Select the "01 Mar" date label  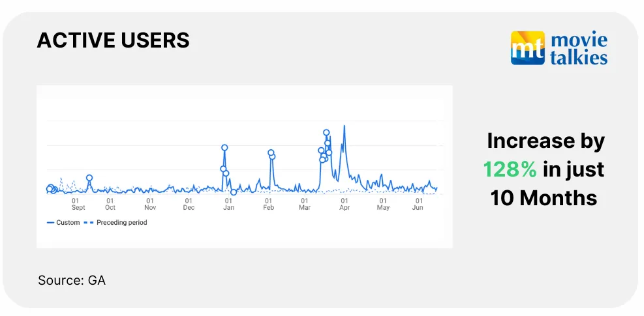[x=305, y=204]
